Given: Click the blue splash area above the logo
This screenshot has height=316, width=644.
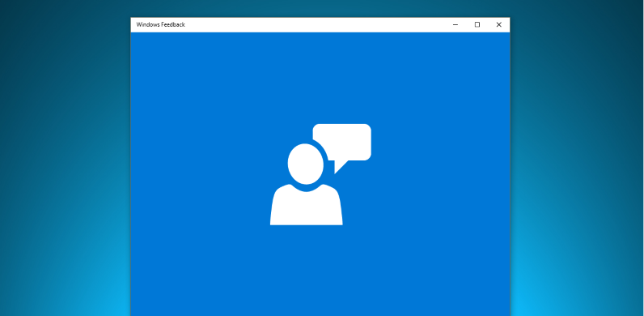Looking at the screenshot, I should (320, 78).
